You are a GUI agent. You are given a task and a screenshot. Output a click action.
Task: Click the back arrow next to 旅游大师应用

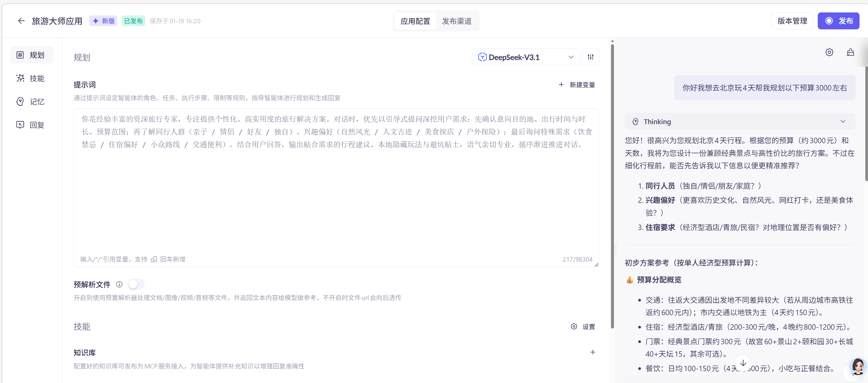coord(21,21)
